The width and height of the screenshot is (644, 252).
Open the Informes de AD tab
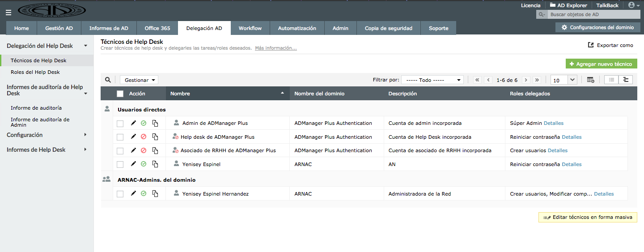point(109,28)
